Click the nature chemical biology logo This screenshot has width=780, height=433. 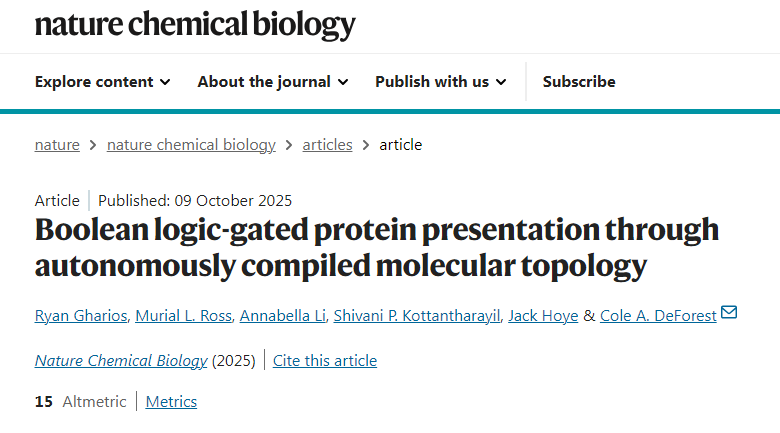pos(195,24)
